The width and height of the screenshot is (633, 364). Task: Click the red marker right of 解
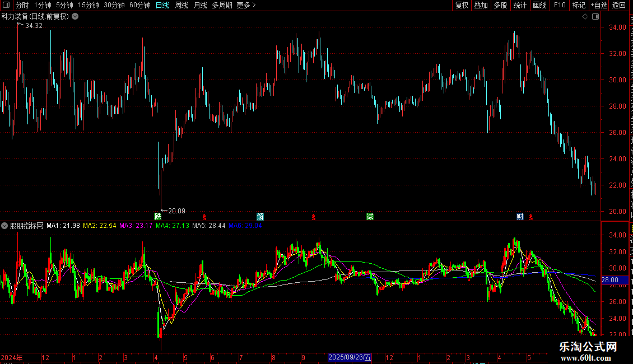coord(313,217)
